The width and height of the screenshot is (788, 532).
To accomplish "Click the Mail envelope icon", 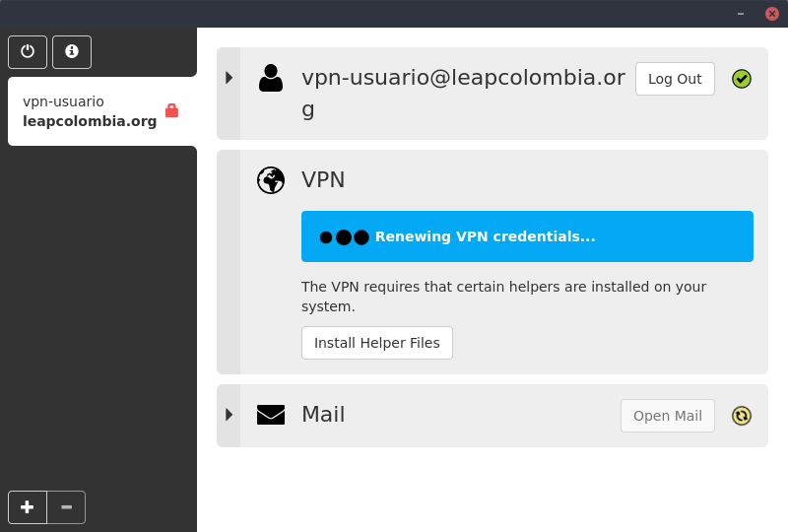I will coord(271,415).
